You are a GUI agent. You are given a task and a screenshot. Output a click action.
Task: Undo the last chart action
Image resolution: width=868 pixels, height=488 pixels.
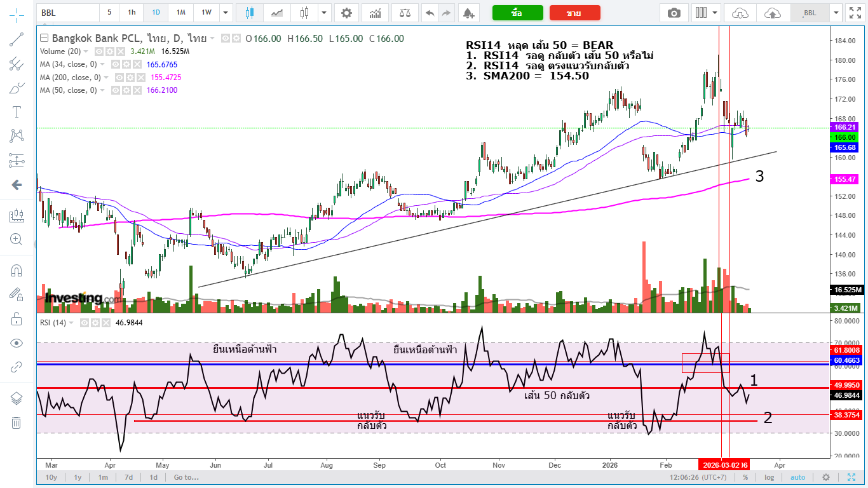[430, 12]
